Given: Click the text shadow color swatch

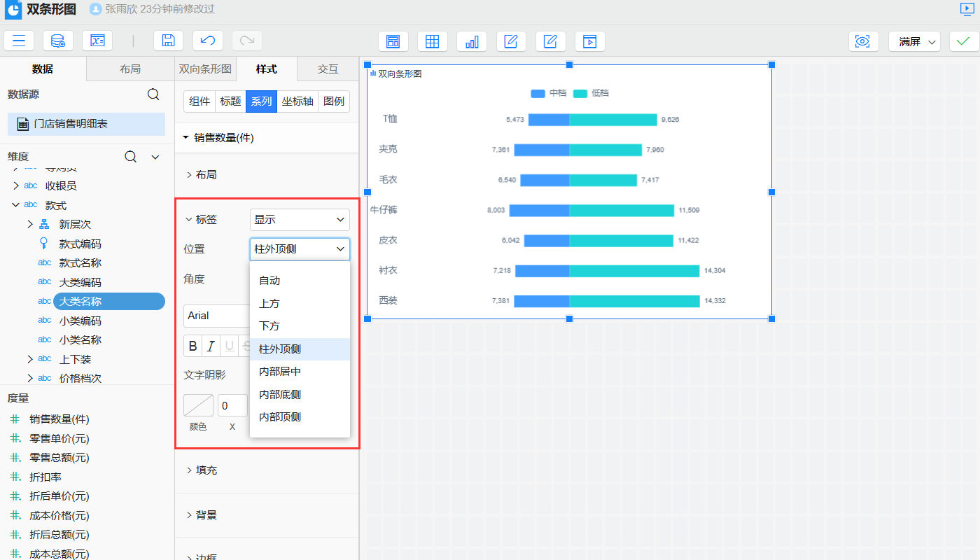Looking at the screenshot, I should pos(198,405).
